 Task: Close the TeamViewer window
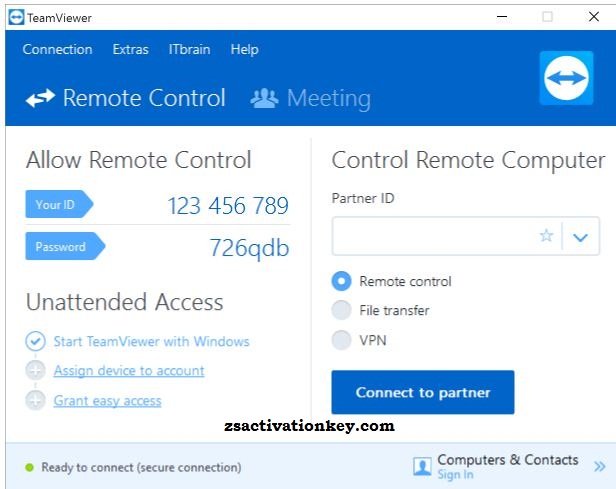(594, 16)
